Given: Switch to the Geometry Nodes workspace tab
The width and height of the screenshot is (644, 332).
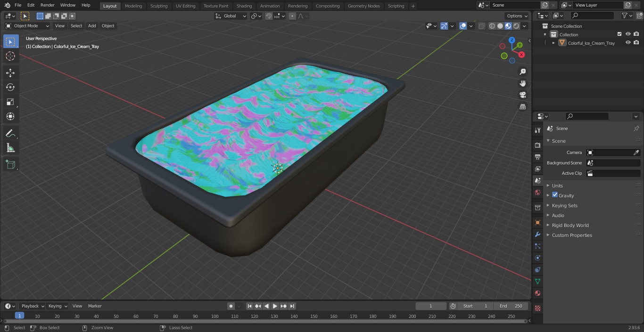Looking at the screenshot, I should click(x=363, y=6).
